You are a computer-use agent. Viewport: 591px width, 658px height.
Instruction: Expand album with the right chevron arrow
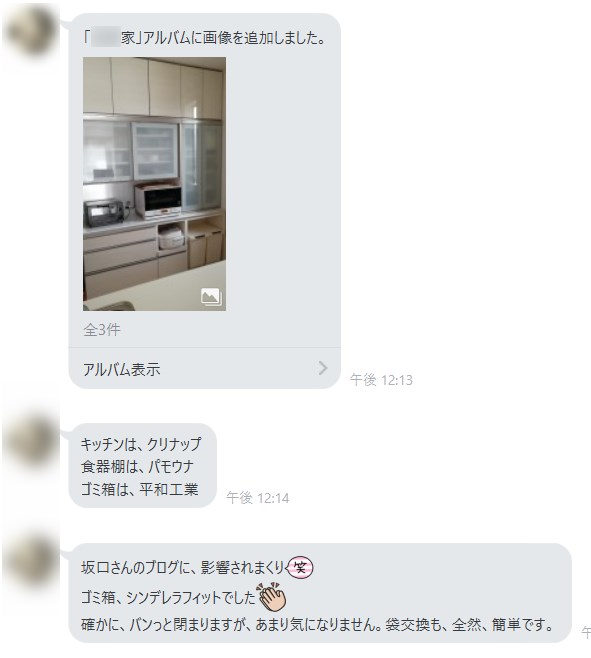[322, 368]
